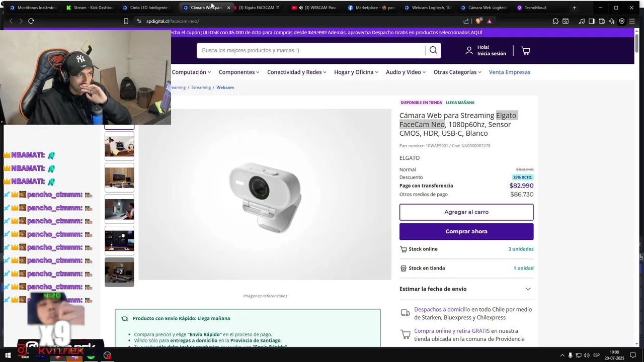
Task: Click the taskbar clock showing 19:08
Action: (x=615, y=355)
